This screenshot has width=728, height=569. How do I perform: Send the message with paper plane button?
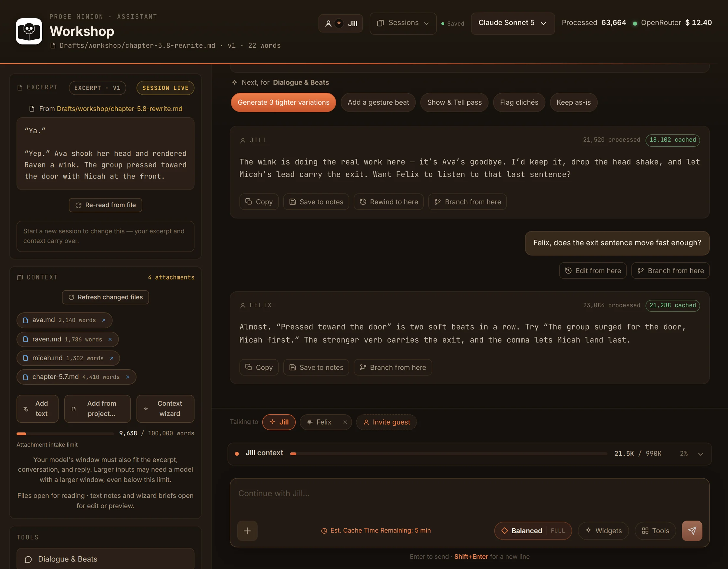(x=692, y=531)
